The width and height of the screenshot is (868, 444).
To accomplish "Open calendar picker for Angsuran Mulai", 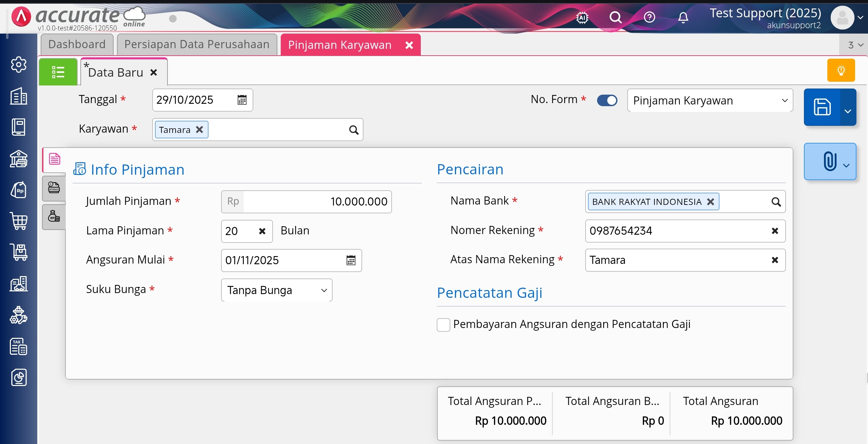I will 351,260.
